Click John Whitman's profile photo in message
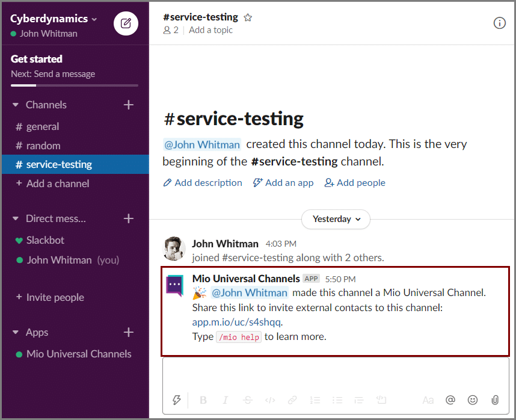Viewport: 516px width, 420px height. pyautogui.click(x=174, y=248)
